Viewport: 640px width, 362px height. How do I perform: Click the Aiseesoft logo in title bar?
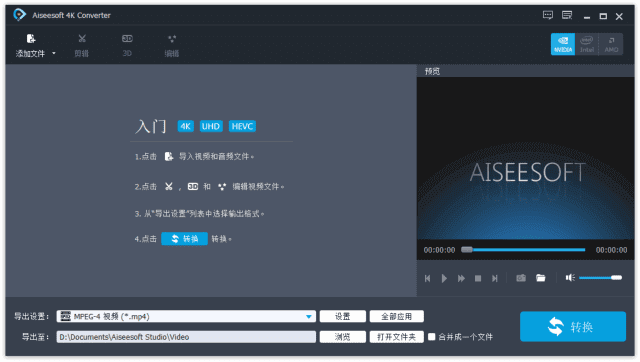[x=19, y=15]
